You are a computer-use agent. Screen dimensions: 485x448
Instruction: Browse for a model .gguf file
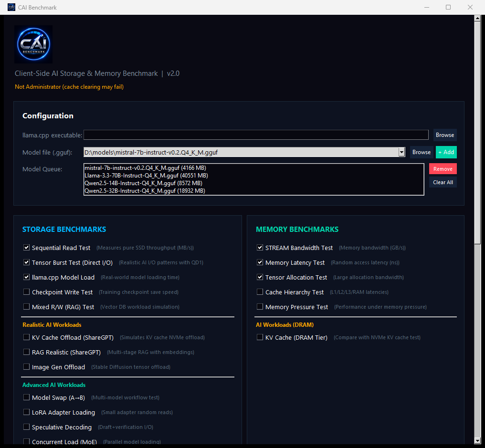[422, 152]
